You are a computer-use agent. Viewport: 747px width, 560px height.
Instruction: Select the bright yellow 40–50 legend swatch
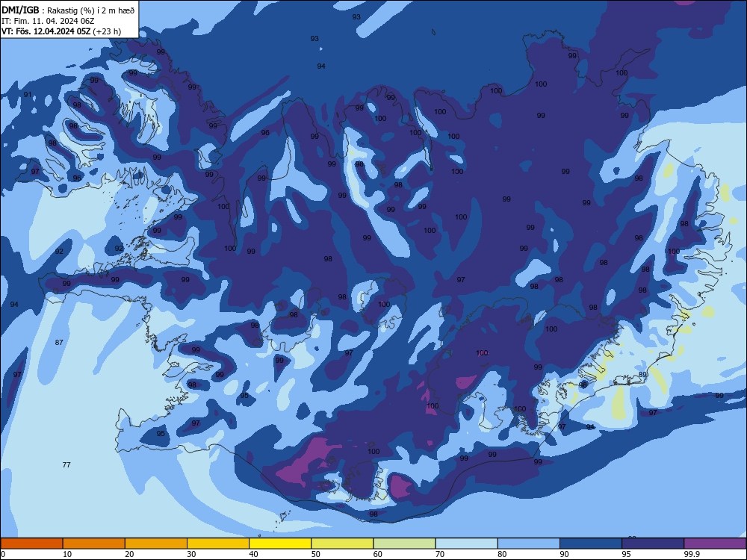coord(280,544)
